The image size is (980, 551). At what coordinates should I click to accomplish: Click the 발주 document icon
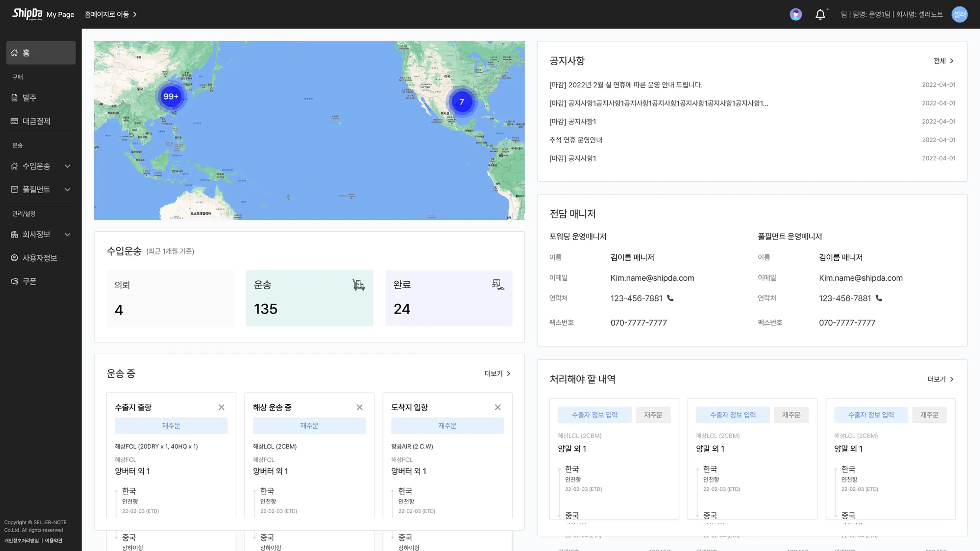[15, 98]
